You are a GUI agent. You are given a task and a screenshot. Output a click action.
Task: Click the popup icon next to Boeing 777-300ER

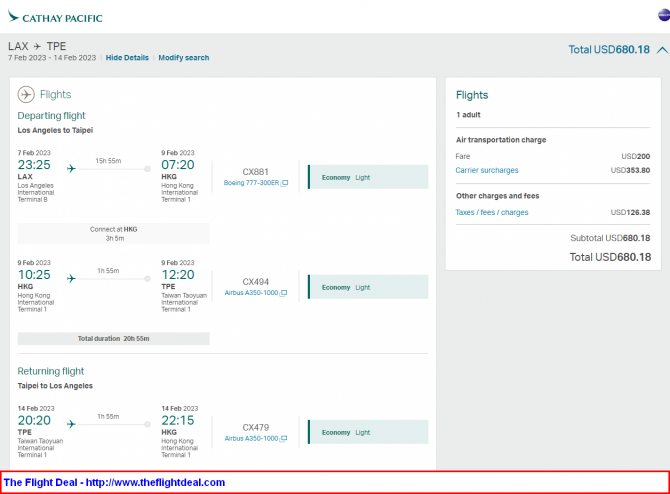click(284, 183)
